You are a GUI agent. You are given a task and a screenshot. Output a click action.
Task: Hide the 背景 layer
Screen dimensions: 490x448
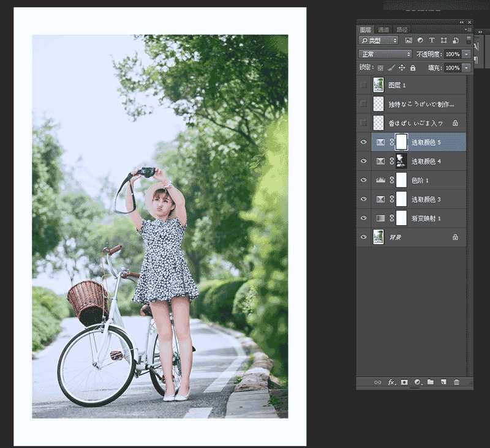pos(363,237)
